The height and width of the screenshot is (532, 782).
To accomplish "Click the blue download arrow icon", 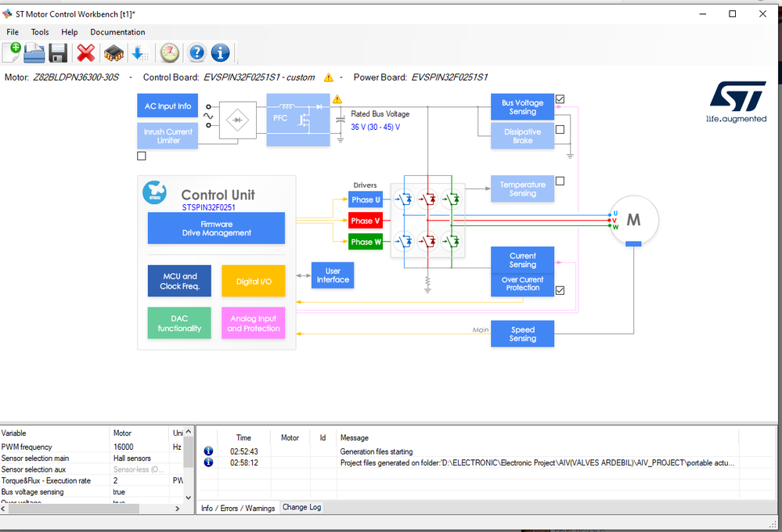I will [x=139, y=53].
